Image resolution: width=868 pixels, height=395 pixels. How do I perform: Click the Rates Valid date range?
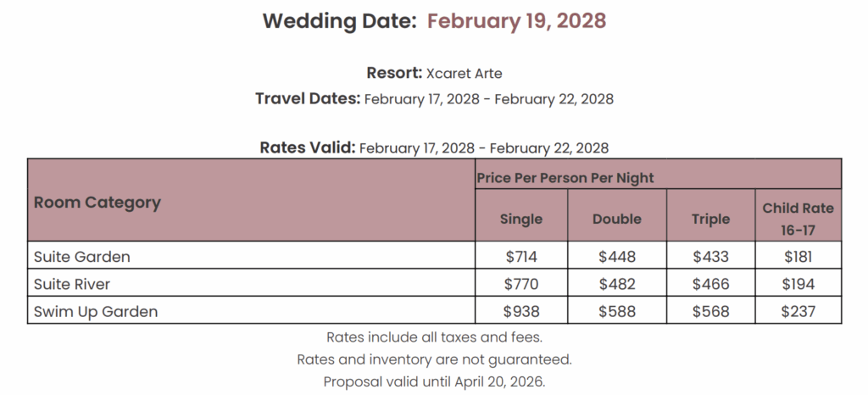point(484,148)
